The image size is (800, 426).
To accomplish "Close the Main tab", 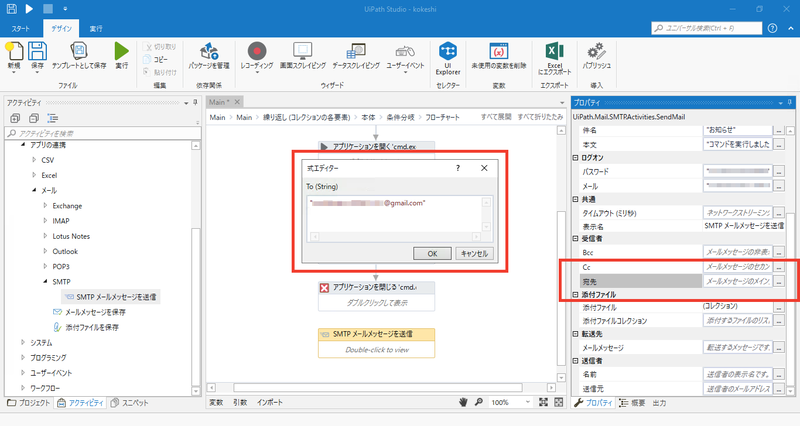I will [237, 102].
